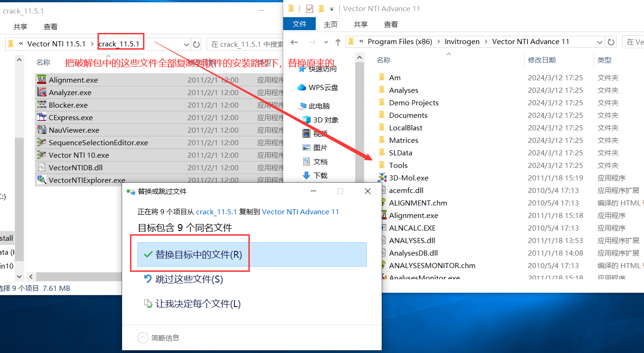
Task: Sort by 修改日期 column in Advance 11 window
Action: click(542, 60)
